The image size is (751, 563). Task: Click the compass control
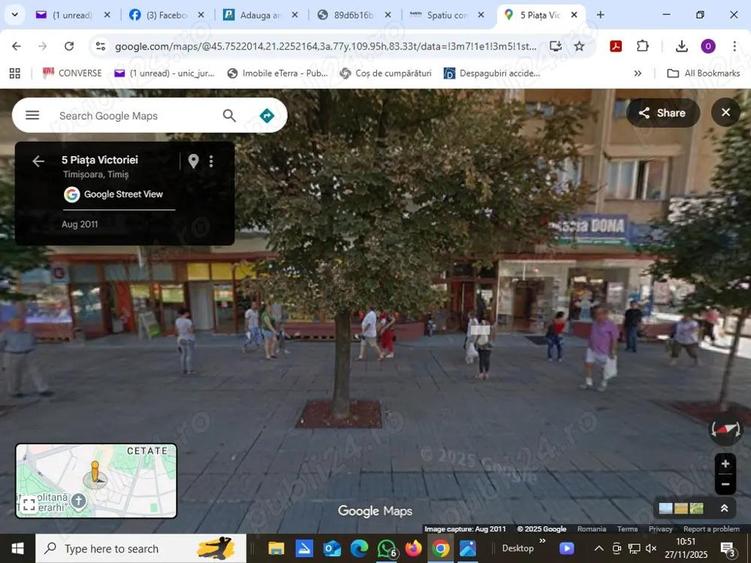click(725, 430)
